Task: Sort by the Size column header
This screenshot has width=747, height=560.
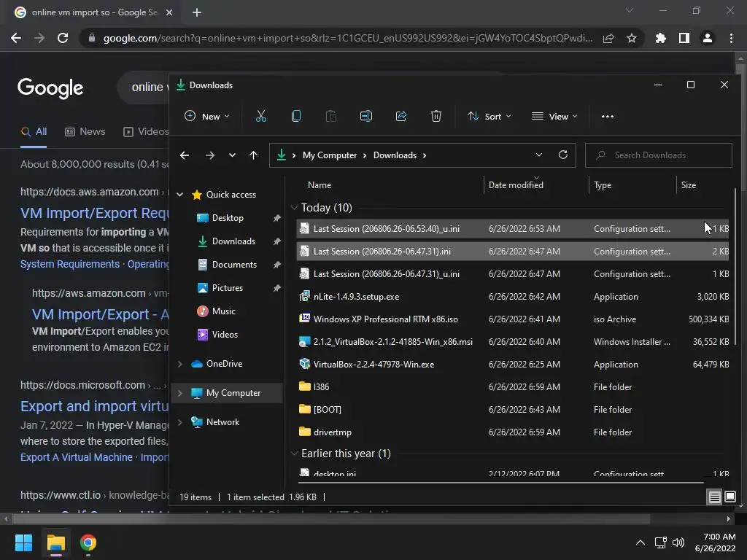Action: tap(689, 184)
